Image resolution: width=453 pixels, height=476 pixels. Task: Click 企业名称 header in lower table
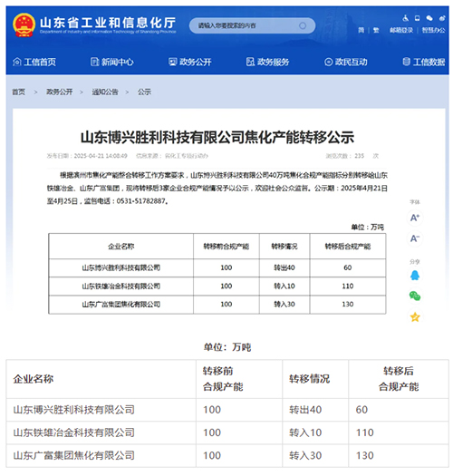click(34, 379)
